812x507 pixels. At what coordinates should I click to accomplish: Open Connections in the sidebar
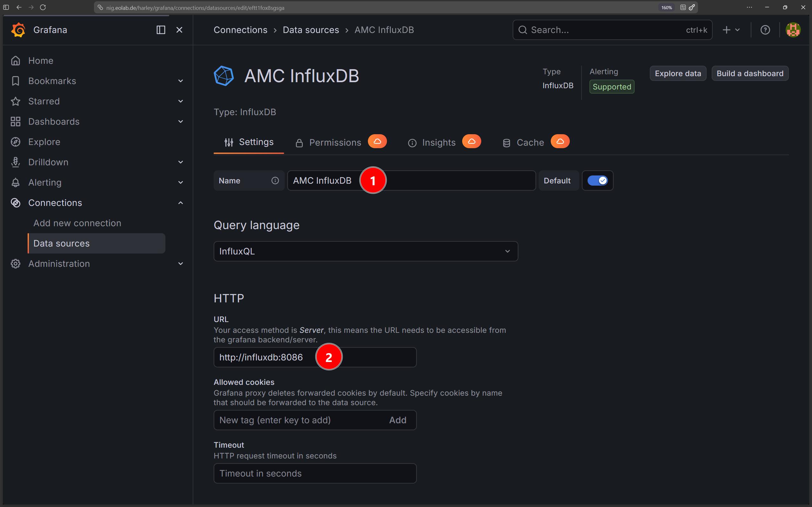tap(55, 203)
